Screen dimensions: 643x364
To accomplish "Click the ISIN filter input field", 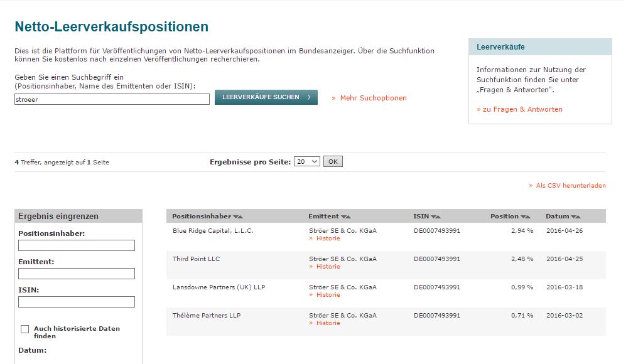I will tap(77, 302).
